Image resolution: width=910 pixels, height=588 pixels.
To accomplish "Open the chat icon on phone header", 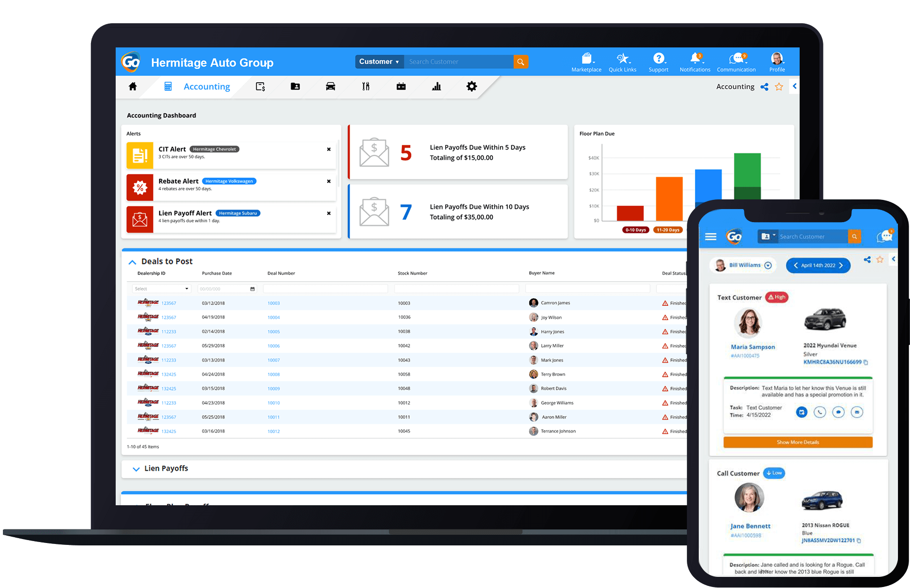I will [x=884, y=236].
